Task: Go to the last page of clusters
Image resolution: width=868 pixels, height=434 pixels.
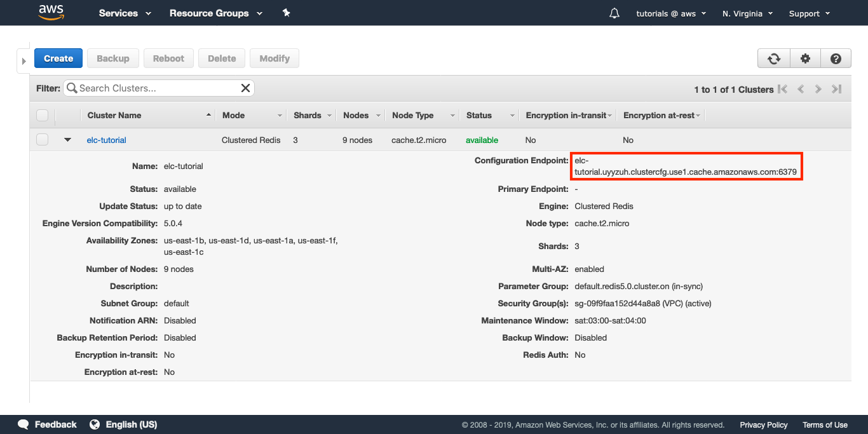Action: pyautogui.click(x=837, y=90)
